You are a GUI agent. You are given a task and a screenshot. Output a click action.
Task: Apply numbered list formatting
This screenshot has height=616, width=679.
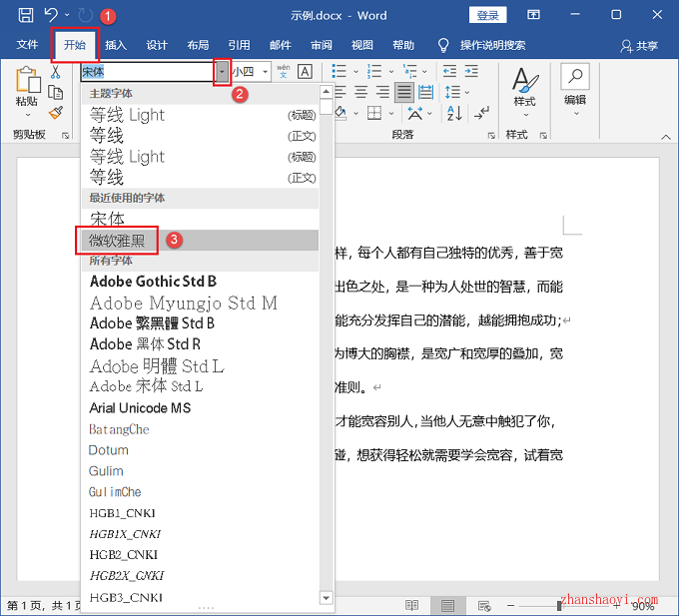(x=374, y=71)
